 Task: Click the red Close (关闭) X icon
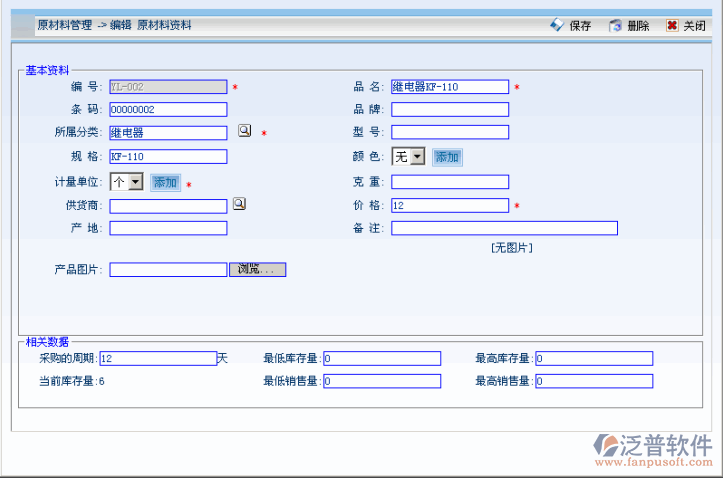672,25
